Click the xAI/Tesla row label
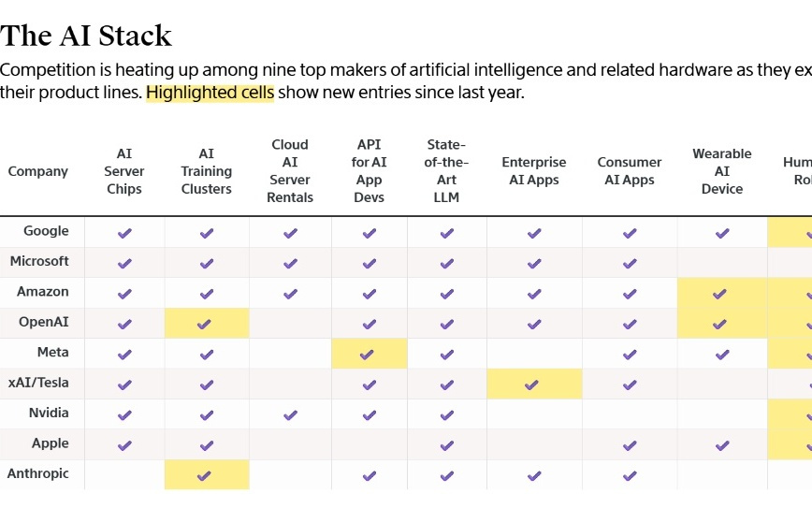This screenshot has height=508, width=812. (x=38, y=383)
